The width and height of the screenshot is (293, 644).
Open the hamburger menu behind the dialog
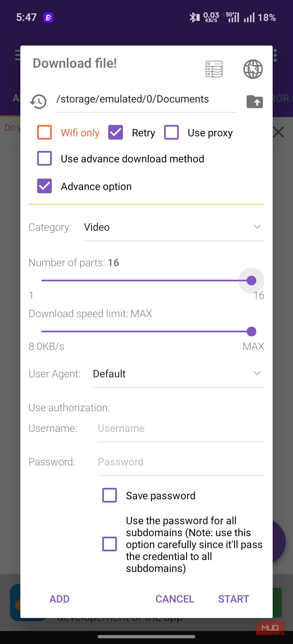click(x=18, y=55)
